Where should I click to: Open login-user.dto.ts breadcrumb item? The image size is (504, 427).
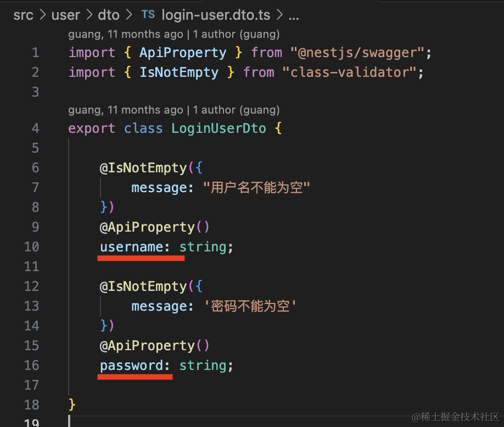tap(216, 15)
